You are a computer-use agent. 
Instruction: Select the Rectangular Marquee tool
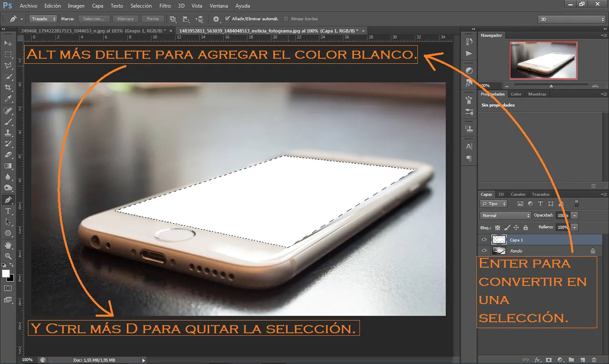click(x=8, y=54)
